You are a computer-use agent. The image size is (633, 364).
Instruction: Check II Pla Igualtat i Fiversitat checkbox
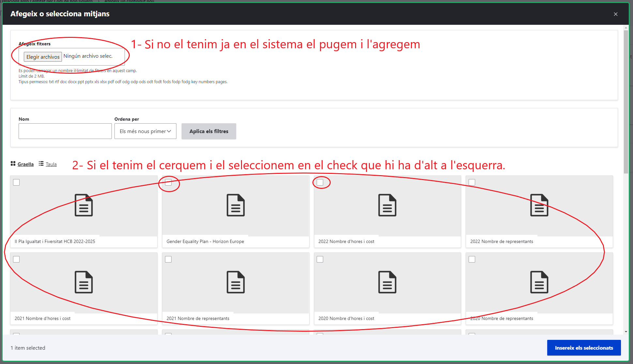click(x=16, y=182)
